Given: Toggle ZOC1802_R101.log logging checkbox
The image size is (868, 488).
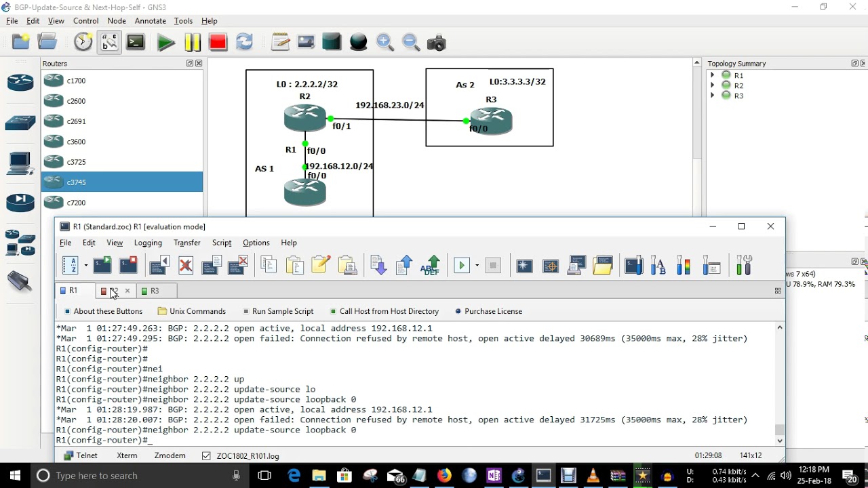Looking at the screenshot, I should click(x=206, y=456).
